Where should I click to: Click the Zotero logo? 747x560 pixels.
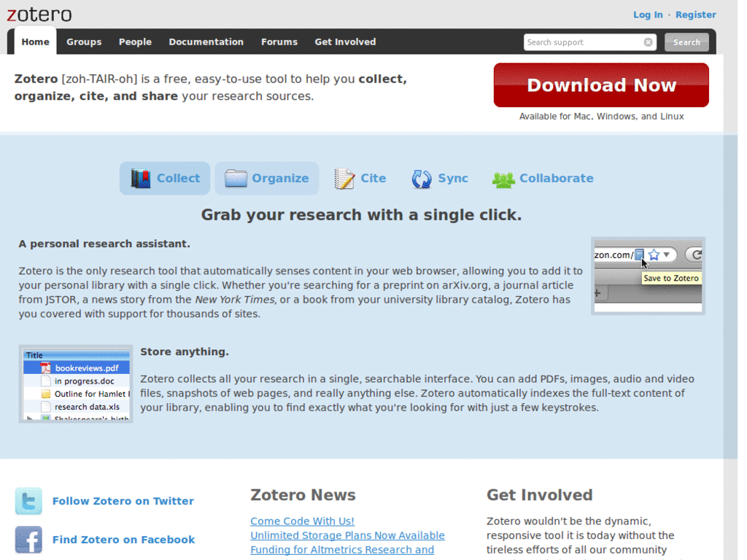[39, 15]
